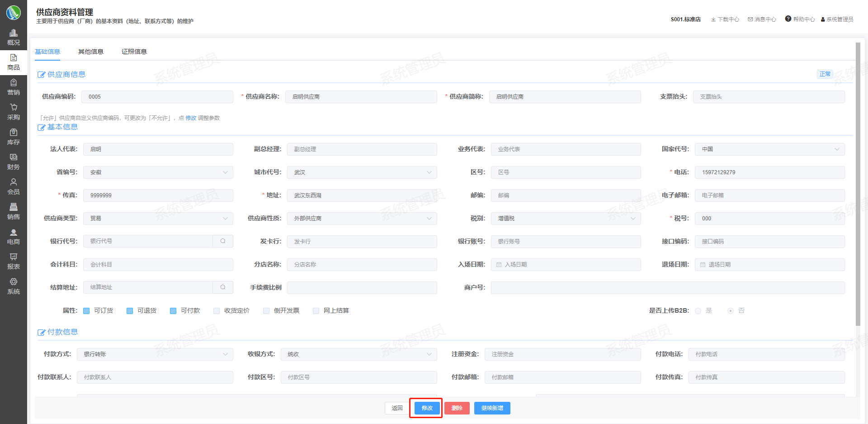Open the 财务 finance sidebar icon
The width and height of the screenshot is (868, 424).
[14, 157]
